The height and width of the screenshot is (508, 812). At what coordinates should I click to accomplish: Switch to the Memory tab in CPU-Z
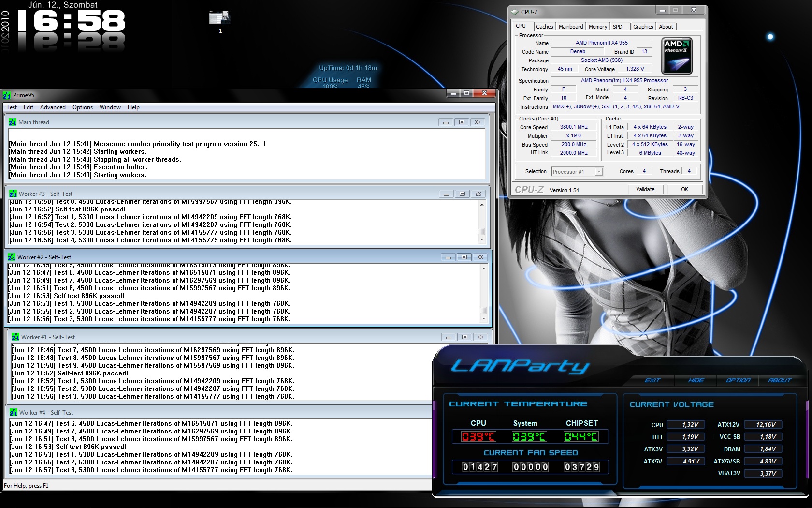[x=598, y=27]
